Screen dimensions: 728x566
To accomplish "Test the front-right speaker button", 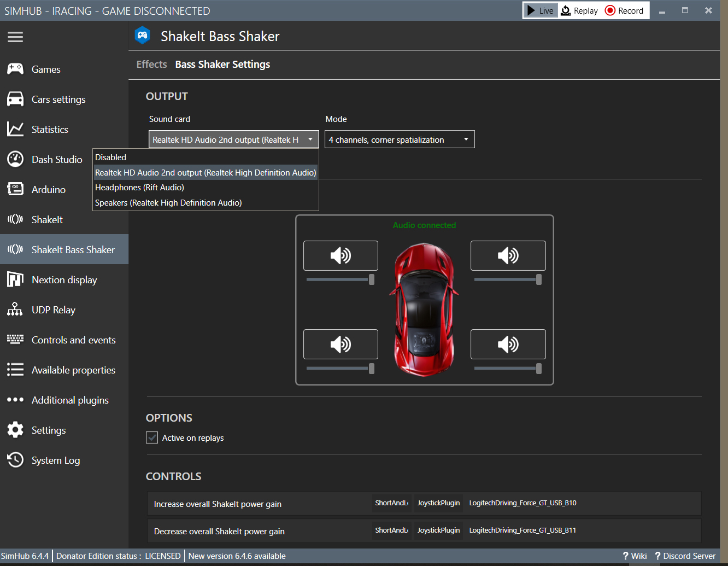I will point(508,255).
